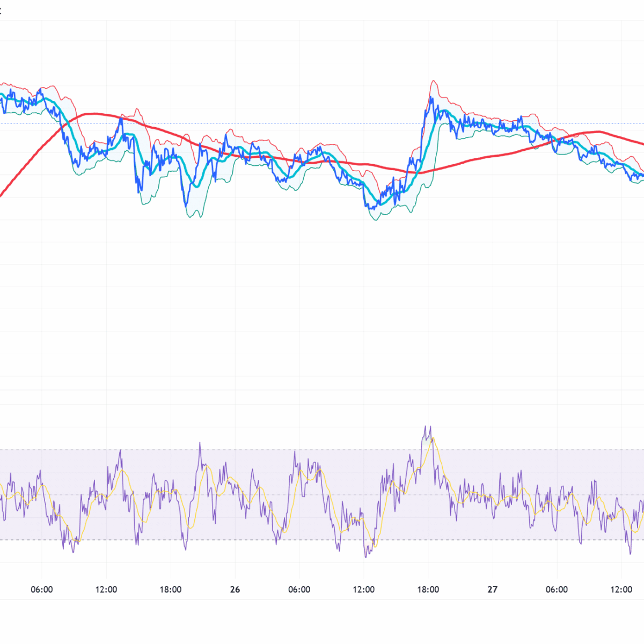This screenshot has width=644, height=644.
Task: Click the lowest oscillator dip near second 12:00
Action: (366, 556)
